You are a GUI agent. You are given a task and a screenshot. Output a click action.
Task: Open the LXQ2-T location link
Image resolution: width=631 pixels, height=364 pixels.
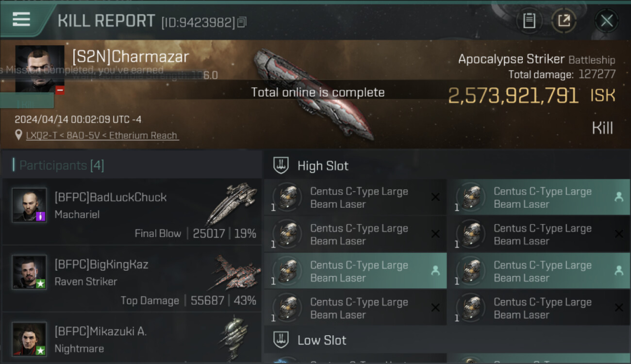point(102,135)
